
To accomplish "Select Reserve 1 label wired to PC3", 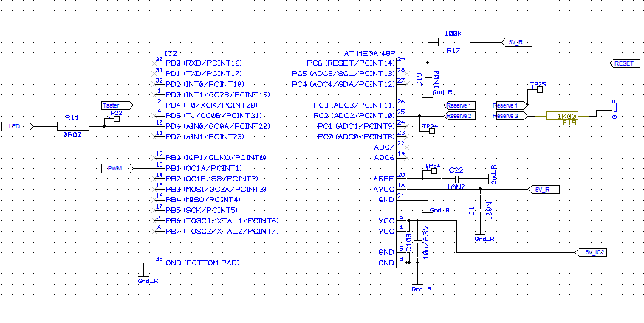I will (460, 105).
